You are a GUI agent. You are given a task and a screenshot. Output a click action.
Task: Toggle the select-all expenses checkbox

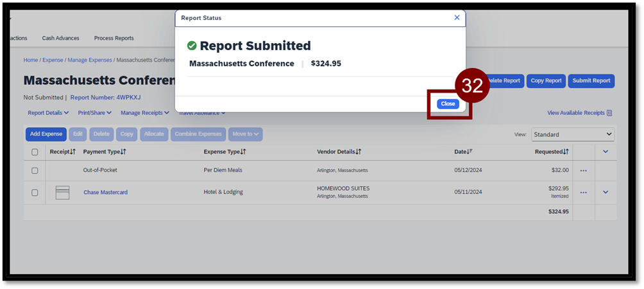35,152
